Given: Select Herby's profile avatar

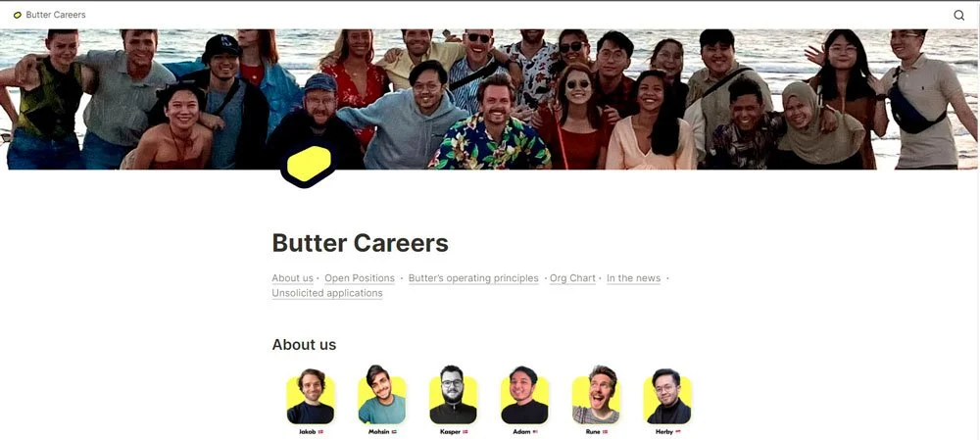Looking at the screenshot, I should 667,396.
